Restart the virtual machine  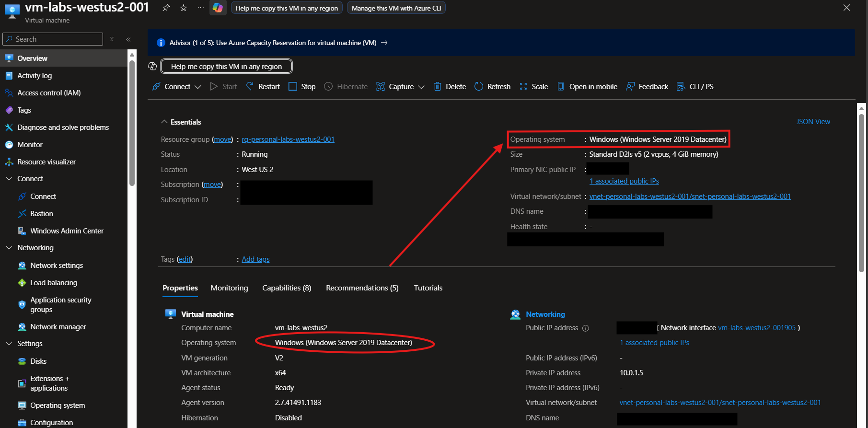[263, 87]
